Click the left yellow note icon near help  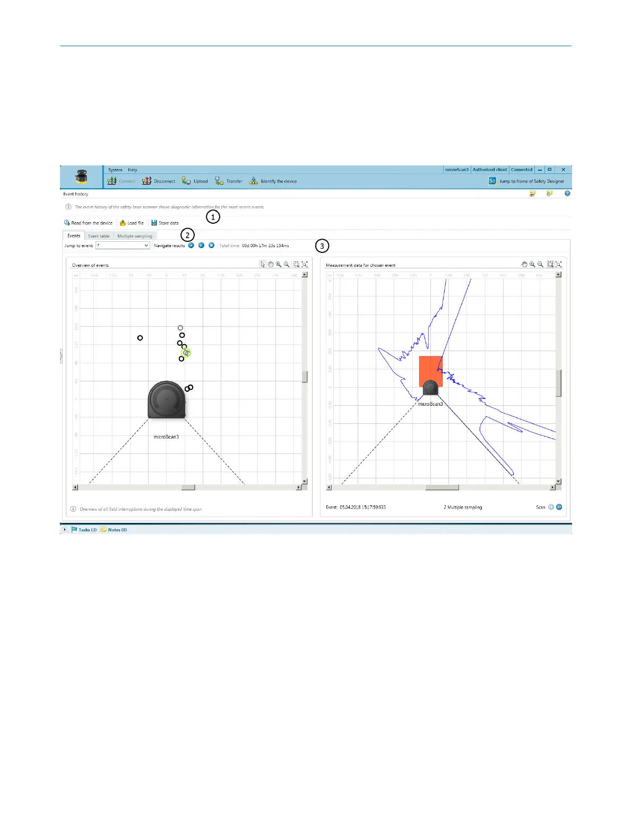click(532, 194)
